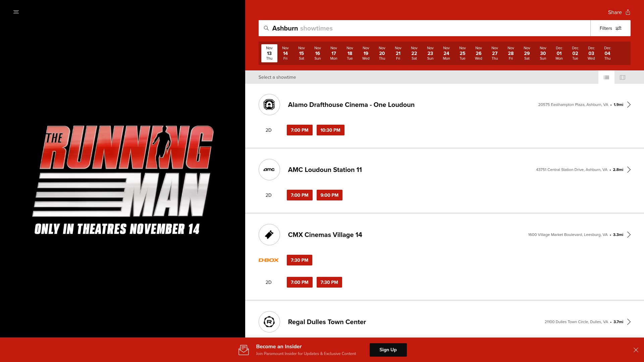Go to Nov 29 Sat date
The height and width of the screenshot is (362, 644).
click(527, 53)
